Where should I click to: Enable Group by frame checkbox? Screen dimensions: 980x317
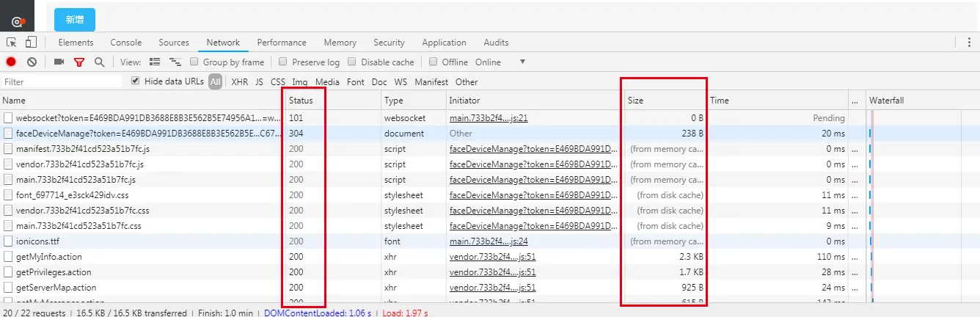coord(194,62)
